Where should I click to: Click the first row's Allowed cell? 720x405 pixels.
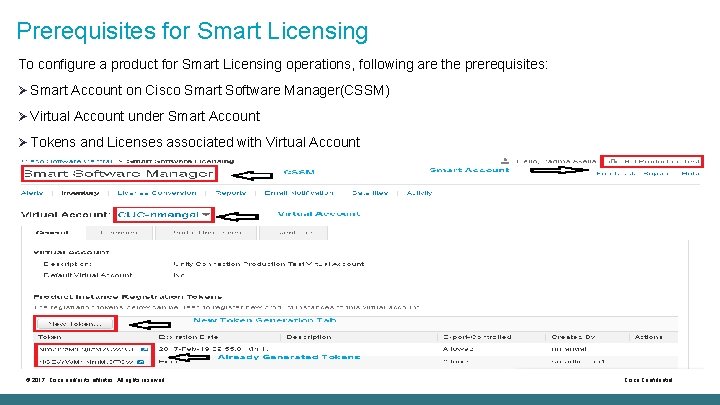point(458,349)
